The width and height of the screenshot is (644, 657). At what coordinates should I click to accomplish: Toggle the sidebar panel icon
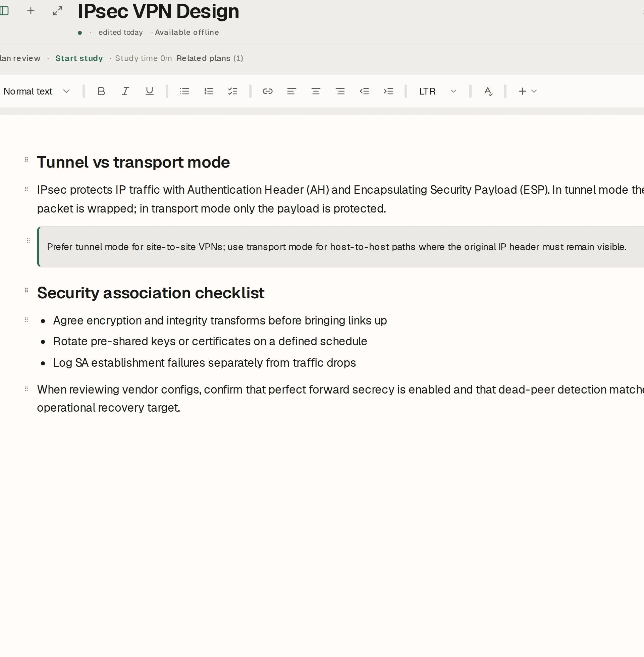4,11
